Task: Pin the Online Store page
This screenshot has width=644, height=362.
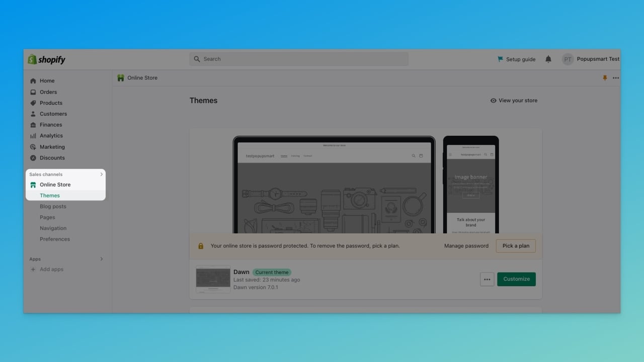Action: [x=605, y=77]
